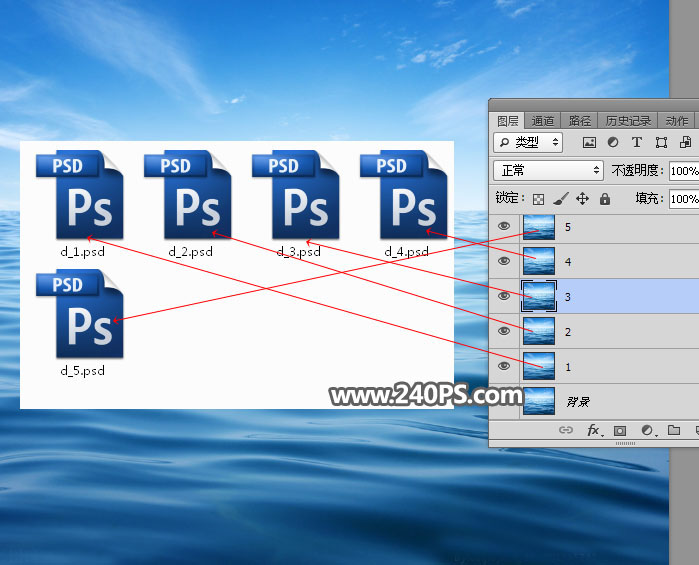The width and height of the screenshot is (699, 565).
Task: Open the fx layer style menu
Action: [x=595, y=430]
